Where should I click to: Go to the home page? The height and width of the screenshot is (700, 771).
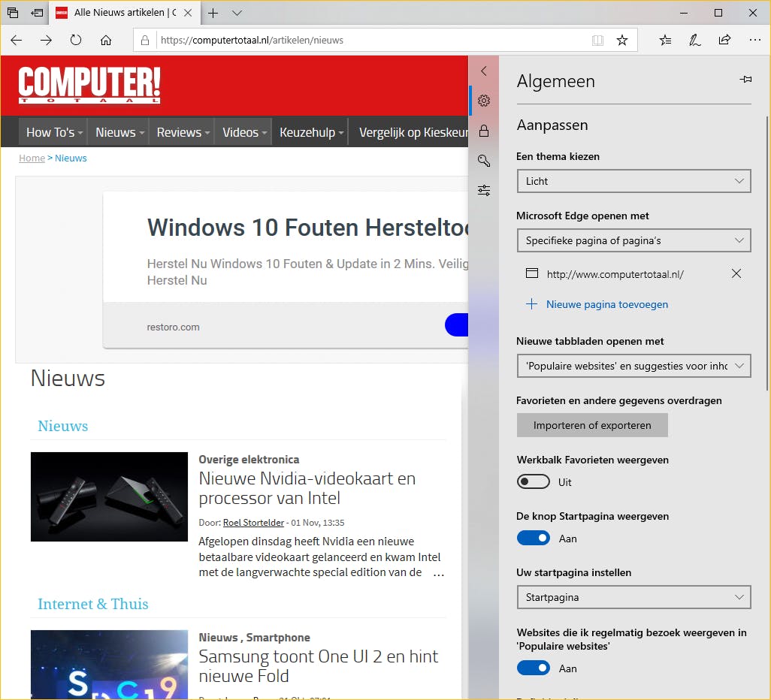coord(106,41)
